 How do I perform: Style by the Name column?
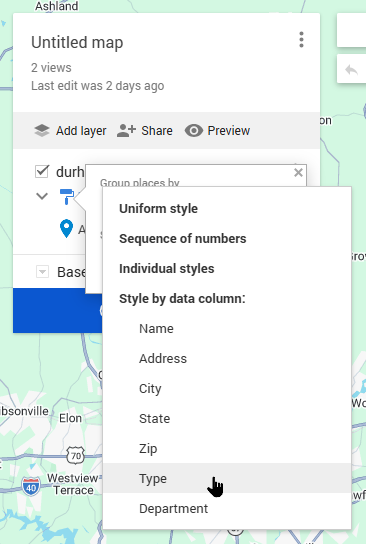[227, 329]
